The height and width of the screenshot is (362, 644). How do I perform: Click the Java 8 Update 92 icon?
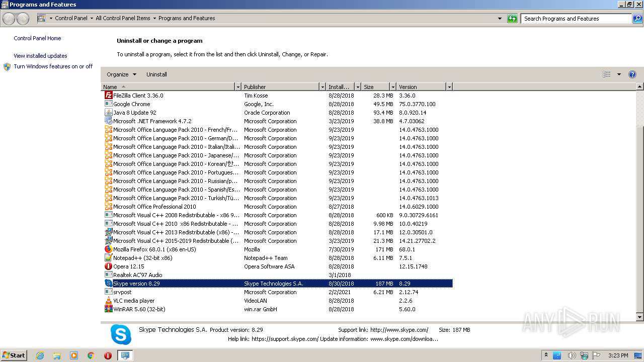tap(108, 112)
